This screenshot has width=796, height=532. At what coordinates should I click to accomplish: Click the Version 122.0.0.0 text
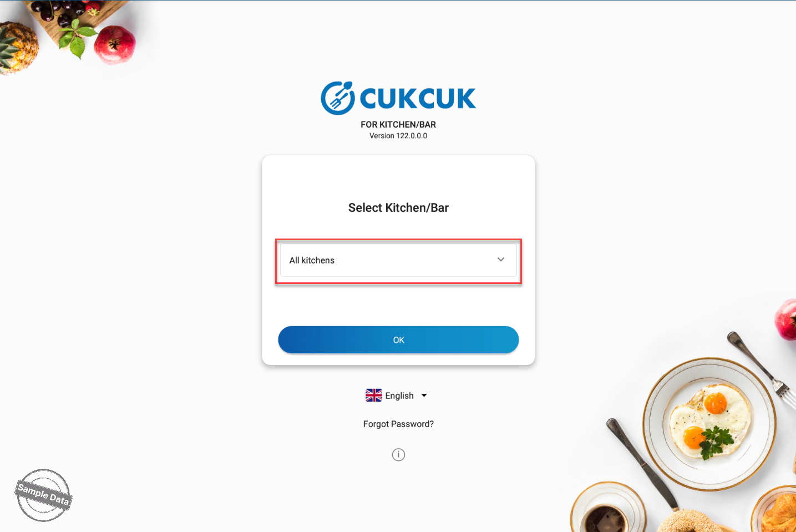pos(398,136)
